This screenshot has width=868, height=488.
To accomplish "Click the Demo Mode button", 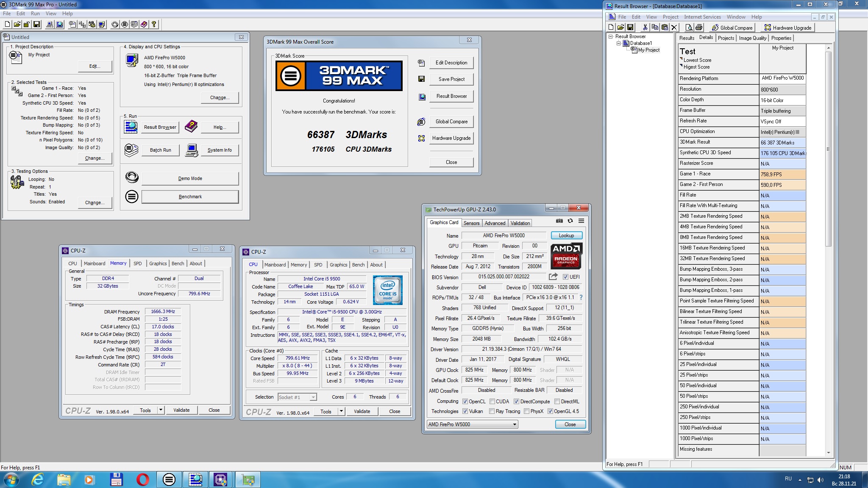I will (x=190, y=178).
